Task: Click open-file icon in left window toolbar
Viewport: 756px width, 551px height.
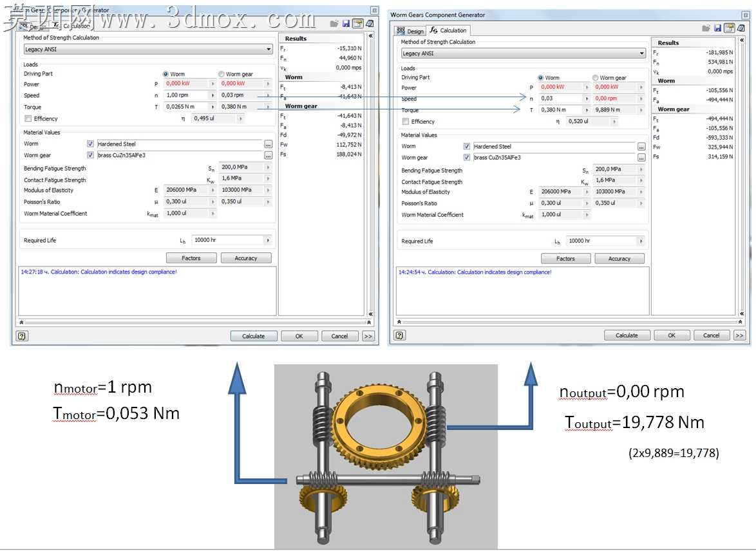Action: pos(334,24)
